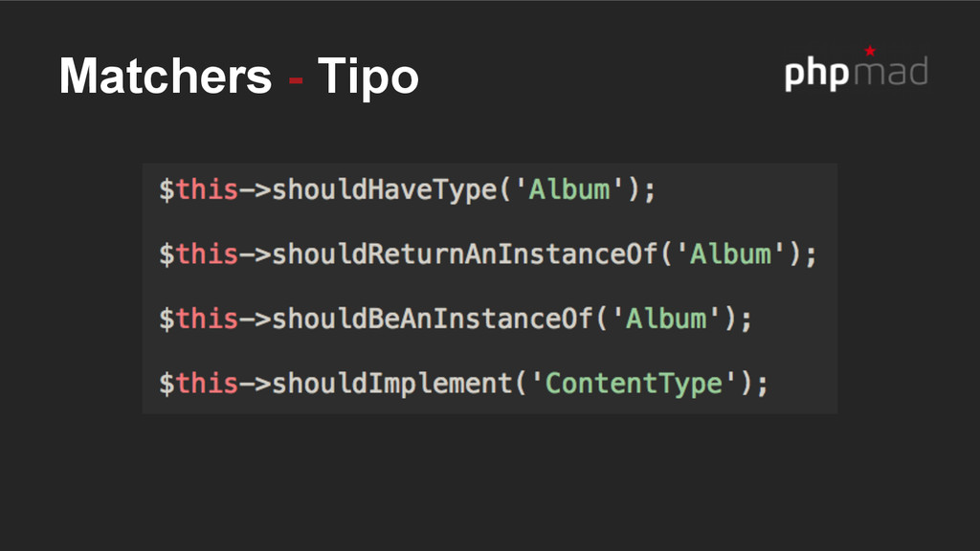Click $this on the shouldImplement line

(198, 383)
